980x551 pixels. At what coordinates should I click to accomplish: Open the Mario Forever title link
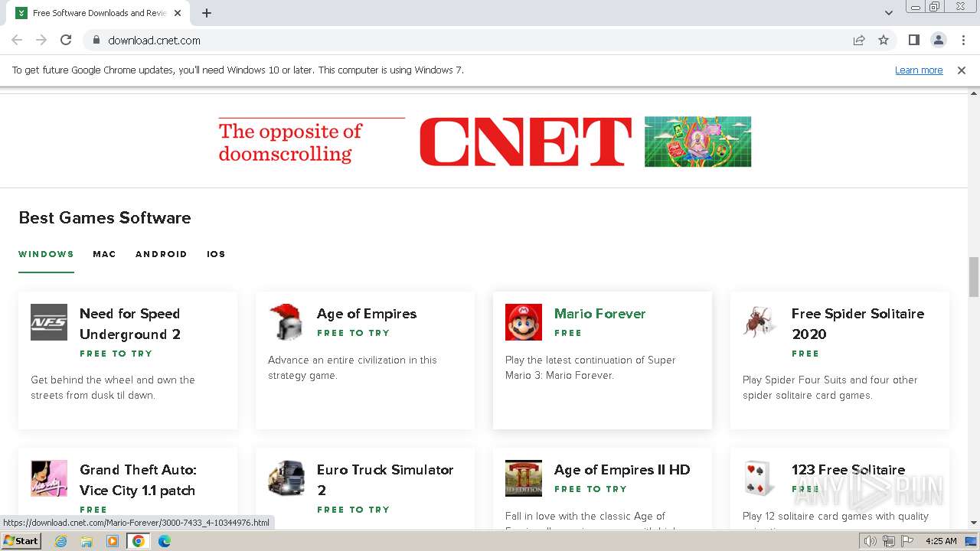pos(599,314)
